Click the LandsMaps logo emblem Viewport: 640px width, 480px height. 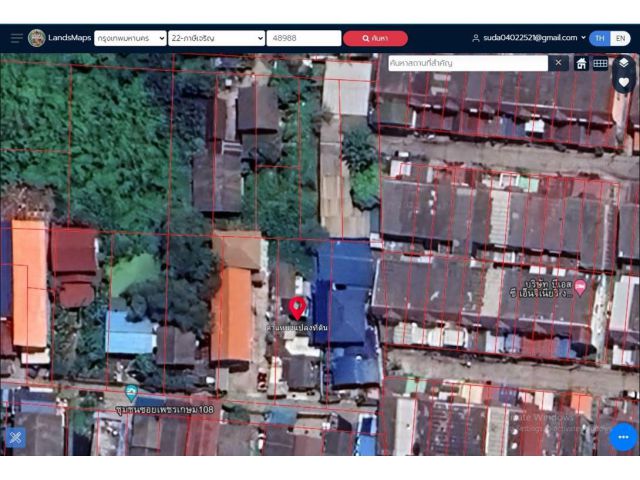coord(37,38)
